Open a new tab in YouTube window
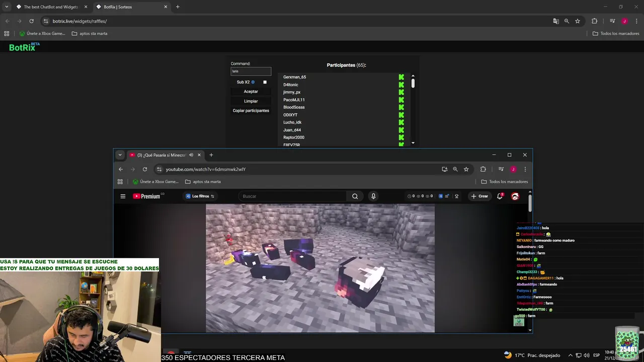The image size is (644, 362). coord(211,155)
